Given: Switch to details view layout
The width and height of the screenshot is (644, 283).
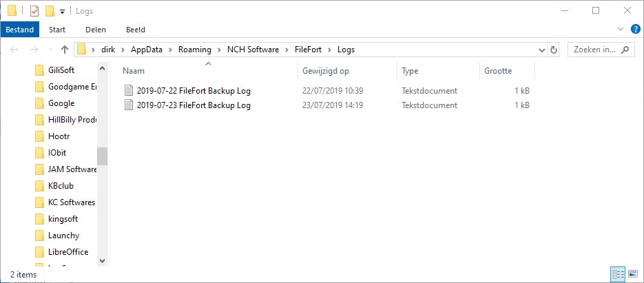Looking at the screenshot, I should tap(617, 274).
